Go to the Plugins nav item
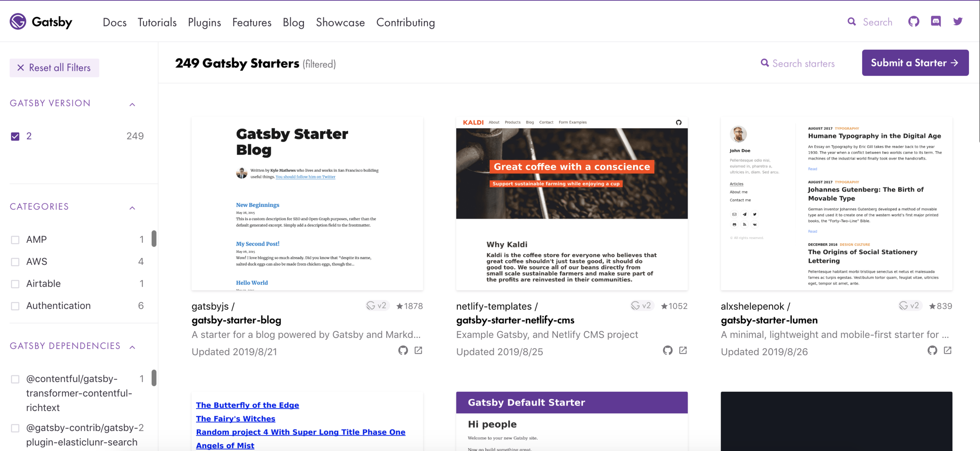The width and height of the screenshot is (980, 451). coord(204,22)
